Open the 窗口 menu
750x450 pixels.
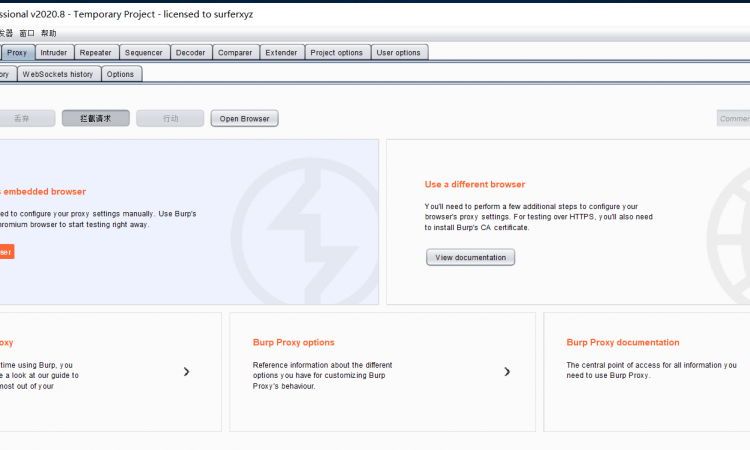pos(27,33)
